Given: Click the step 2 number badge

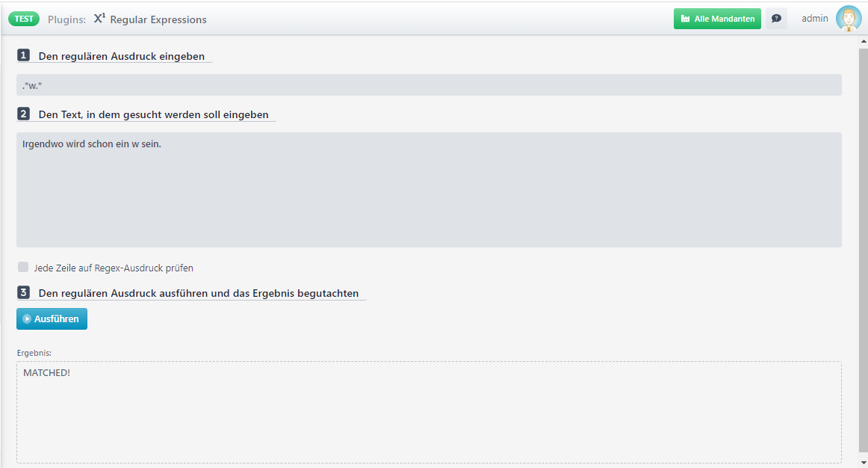Looking at the screenshot, I should point(23,114).
